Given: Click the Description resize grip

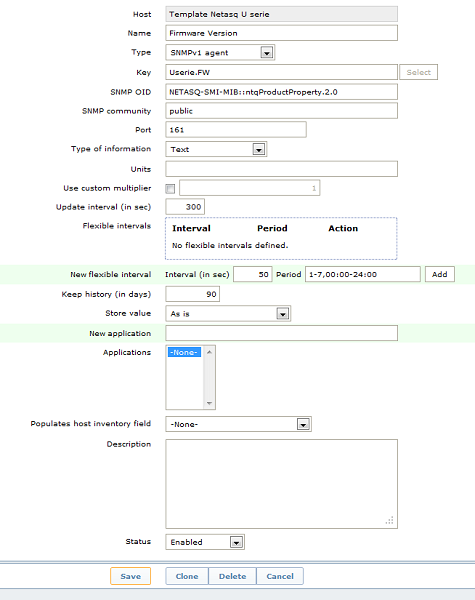Looking at the screenshot, I should pyautogui.click(x=390, y=521).
